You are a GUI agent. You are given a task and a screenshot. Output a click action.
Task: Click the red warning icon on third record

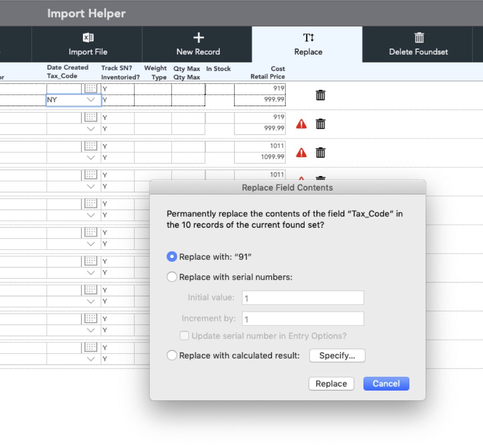coord(301,153)
